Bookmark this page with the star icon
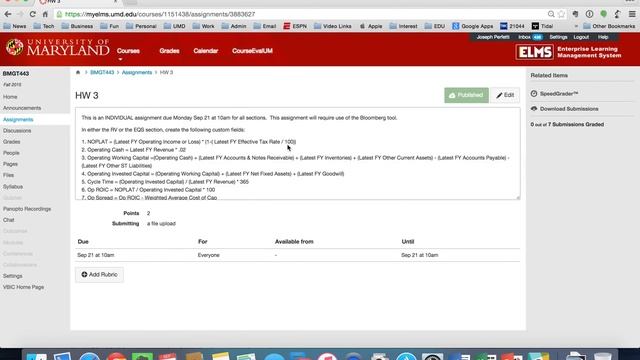Screen dimensions: 640x360 pyautogui.click(x=562, y=14)
